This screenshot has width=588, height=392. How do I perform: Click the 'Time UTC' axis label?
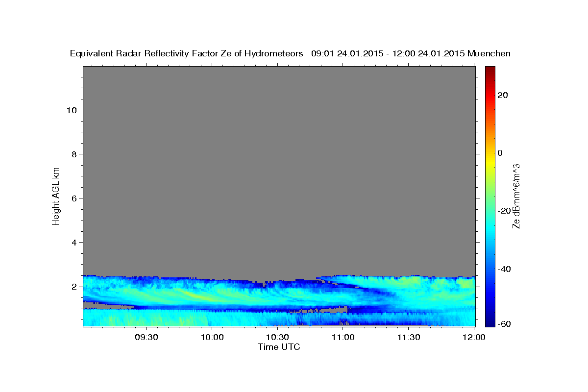(279, 347)
